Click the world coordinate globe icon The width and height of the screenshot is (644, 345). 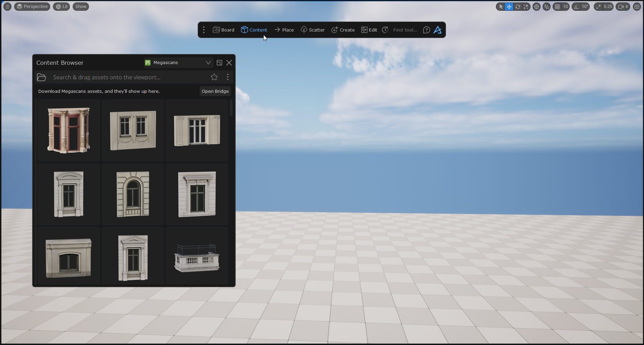click(x=536, y=7)
